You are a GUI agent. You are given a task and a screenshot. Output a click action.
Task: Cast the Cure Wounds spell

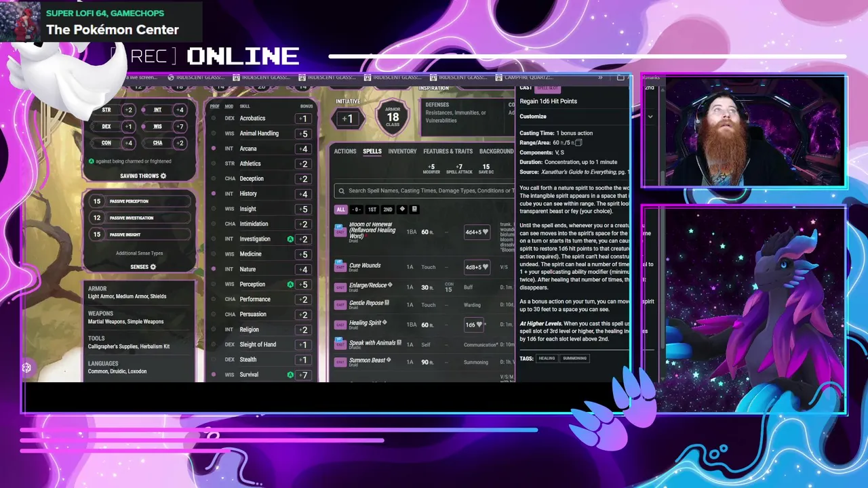tap(340, 267)
